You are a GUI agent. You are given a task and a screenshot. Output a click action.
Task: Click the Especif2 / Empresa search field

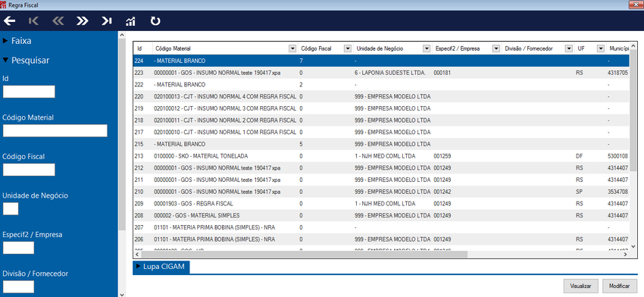point(18,248)
